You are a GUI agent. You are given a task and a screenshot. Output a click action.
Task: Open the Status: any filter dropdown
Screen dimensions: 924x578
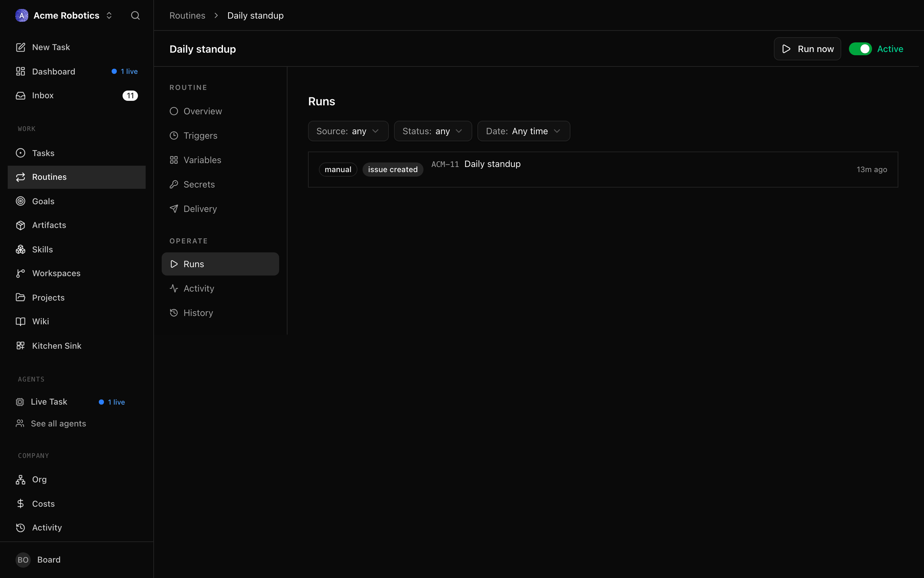tap(433, 131)
